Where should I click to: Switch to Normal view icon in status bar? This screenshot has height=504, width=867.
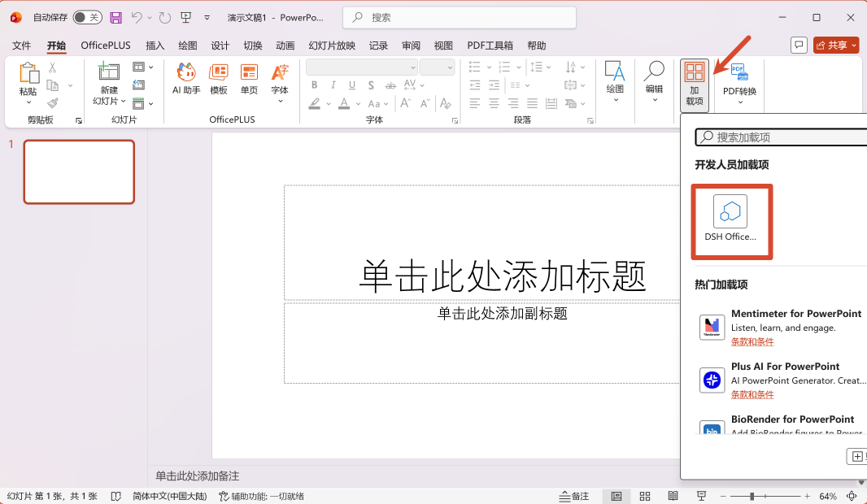pyautogui.click(x=616, y=496)
